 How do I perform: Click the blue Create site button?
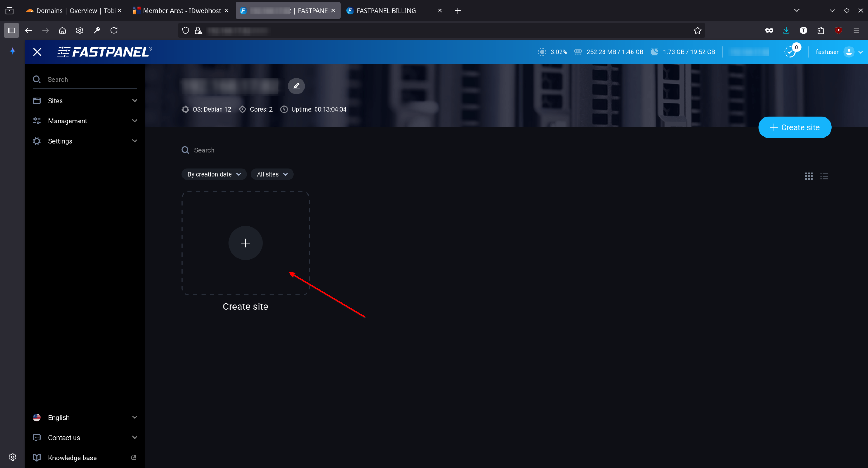[x=795, y=127]
